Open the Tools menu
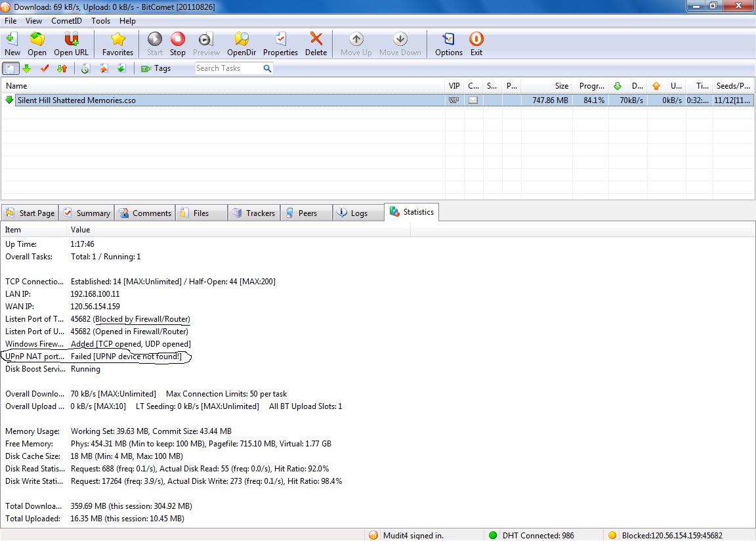This screenshot has width=756, height=541. point(100,21)
